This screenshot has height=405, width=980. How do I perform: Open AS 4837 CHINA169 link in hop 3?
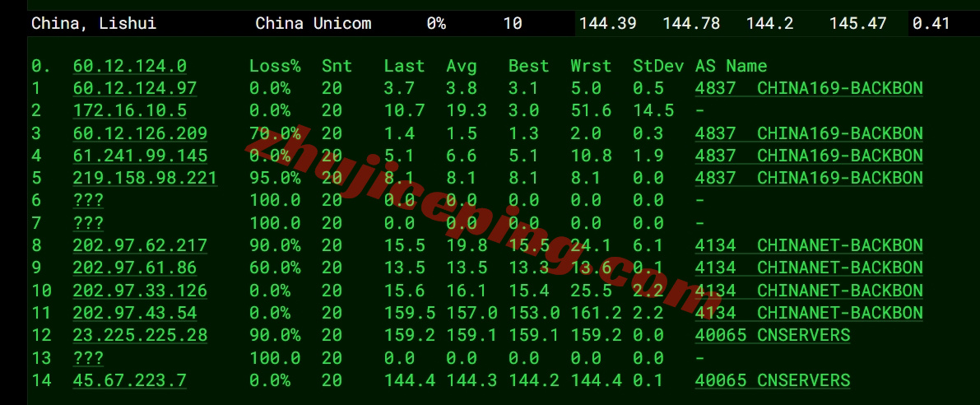pyautogui.click(x=809, y=133)
